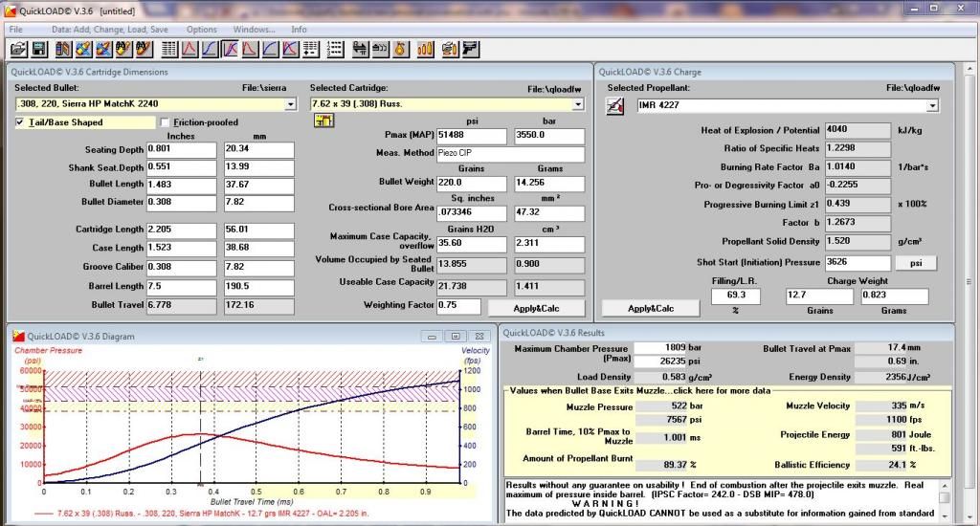The height and width of the screenshot is (526, 980).
Task: Minimize the Diagram sub-window
Action: 432,336
